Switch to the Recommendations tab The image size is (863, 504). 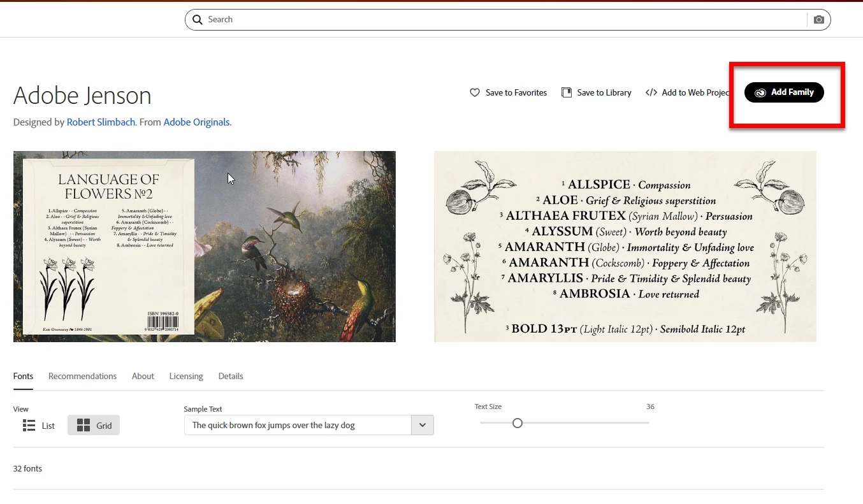pos(82,376)
